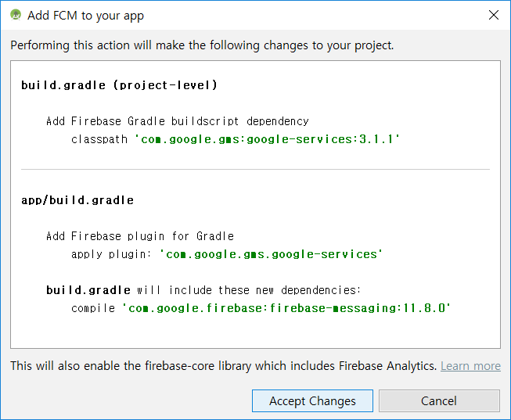Click 'Add Firebase Gradle buildscript dependency' text
511x420 pixels.
tap(178, 121)
